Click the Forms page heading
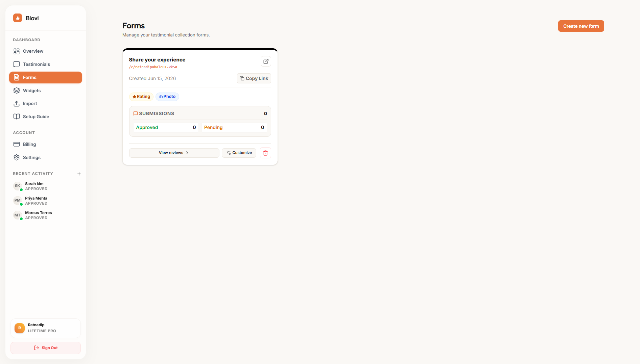Screen dimensions: 640x364 (134, 26)
